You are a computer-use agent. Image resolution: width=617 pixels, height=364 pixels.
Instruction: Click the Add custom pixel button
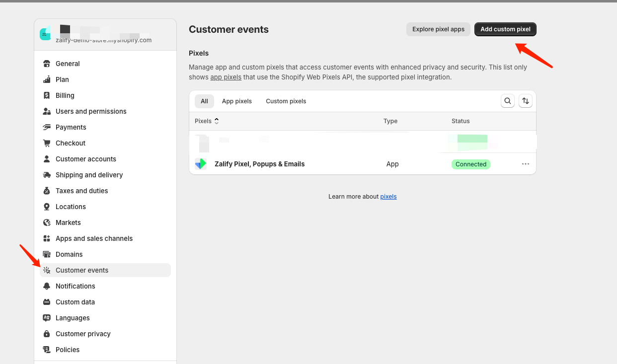point(505,29)
